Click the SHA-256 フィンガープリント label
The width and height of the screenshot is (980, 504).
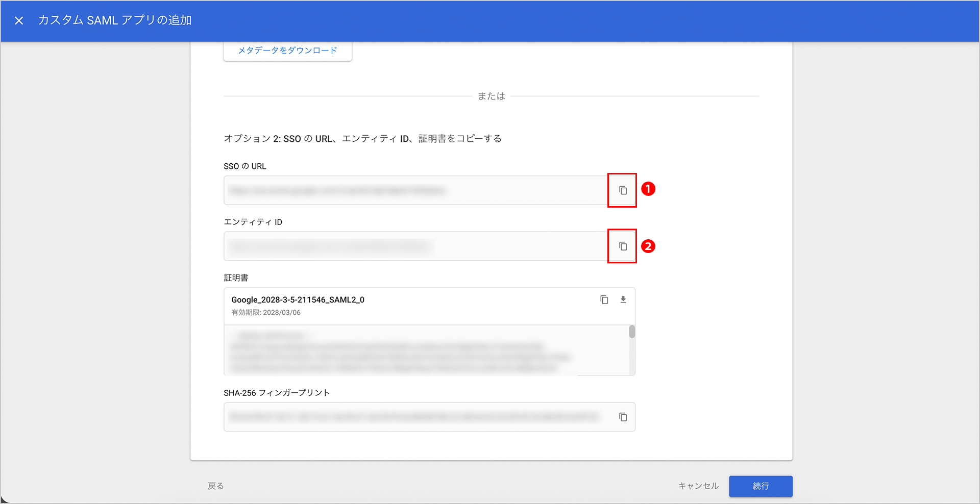tap(277, 393)
